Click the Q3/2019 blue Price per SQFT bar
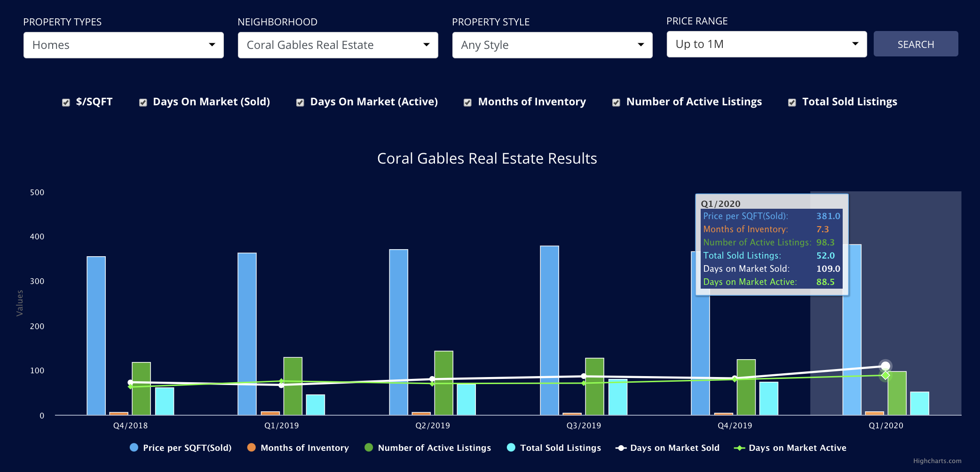Image resolution: width=980 pixels, height=472 pixels. pyautogui.click(x=549, y=329)
